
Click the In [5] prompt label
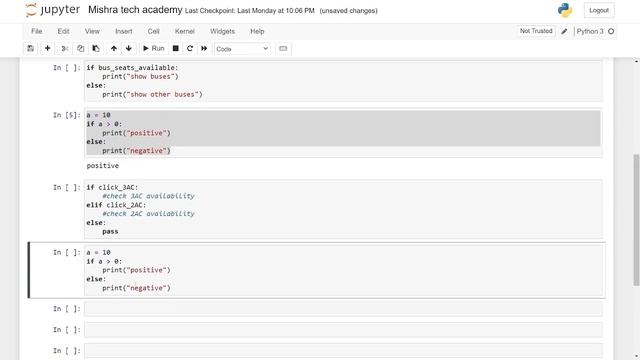pyautogui.click(x=67, y=115)
